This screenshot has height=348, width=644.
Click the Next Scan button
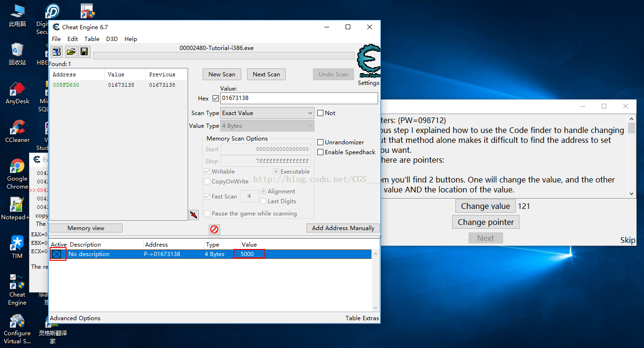pyautogui.click(x=266, y=75)
